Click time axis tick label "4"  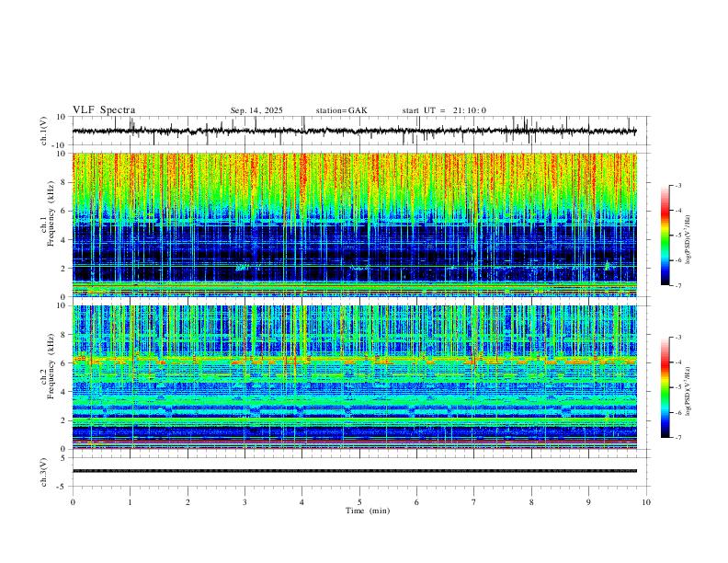coord(302,502)
